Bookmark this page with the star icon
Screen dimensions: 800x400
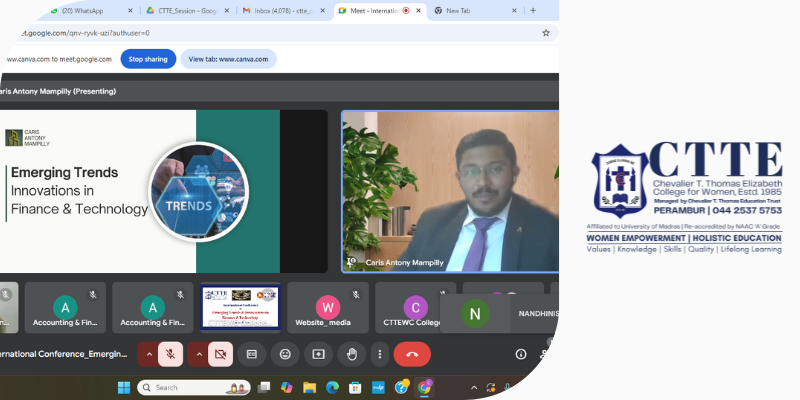(x=546, y=33)
